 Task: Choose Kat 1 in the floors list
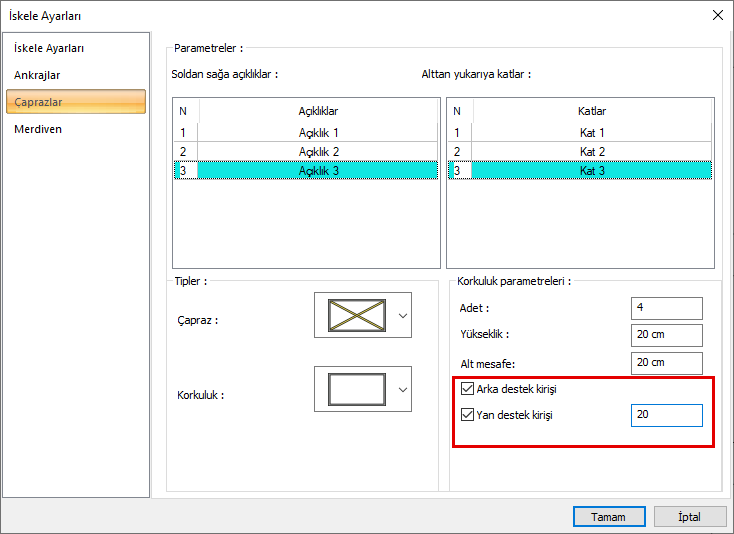(592, 132)
